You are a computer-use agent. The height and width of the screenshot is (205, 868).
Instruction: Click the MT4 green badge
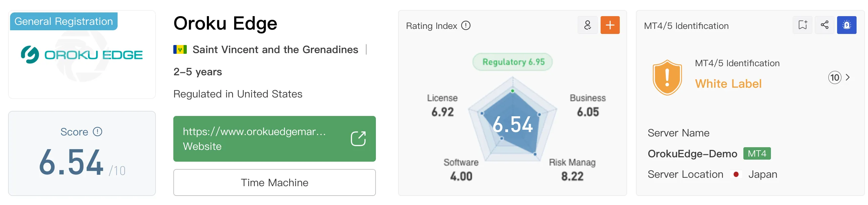pyautogui.click(x=757, y=153)
